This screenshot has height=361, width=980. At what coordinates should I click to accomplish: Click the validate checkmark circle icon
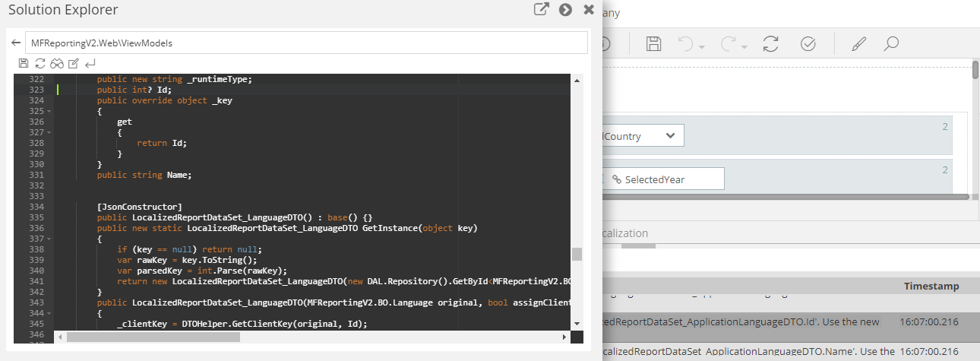coord(808,44)
